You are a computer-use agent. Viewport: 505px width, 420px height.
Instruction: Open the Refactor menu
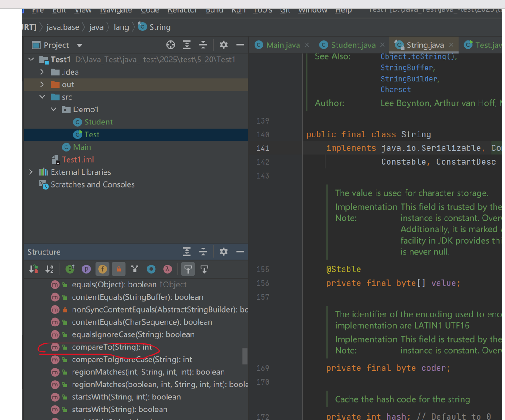click(182, 10)
